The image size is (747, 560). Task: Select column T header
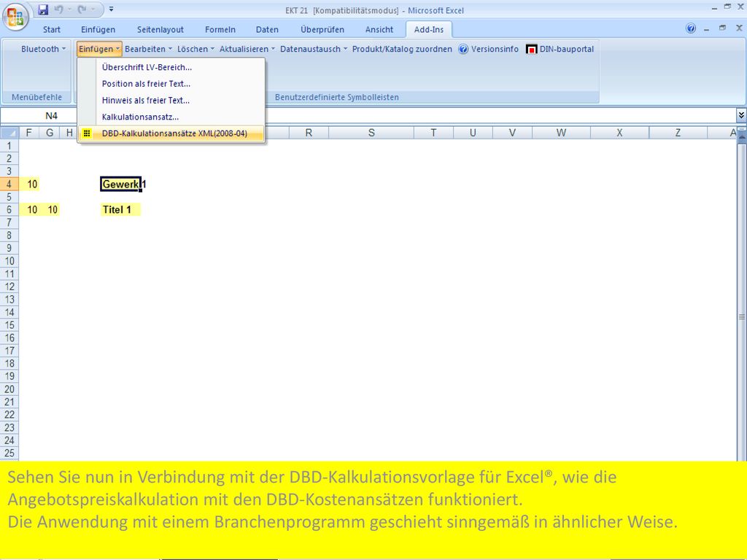433,133
